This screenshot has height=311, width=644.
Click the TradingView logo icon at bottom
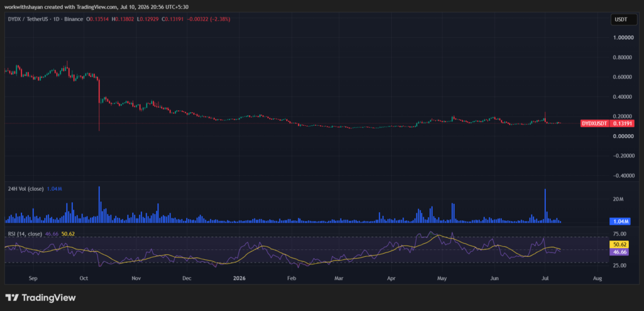click(x=12, y=297)
